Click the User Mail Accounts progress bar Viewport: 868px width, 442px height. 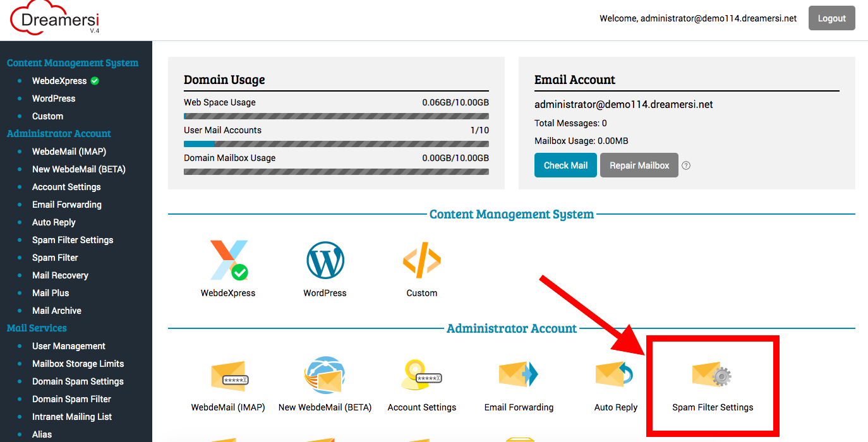[x=336, y=144]
